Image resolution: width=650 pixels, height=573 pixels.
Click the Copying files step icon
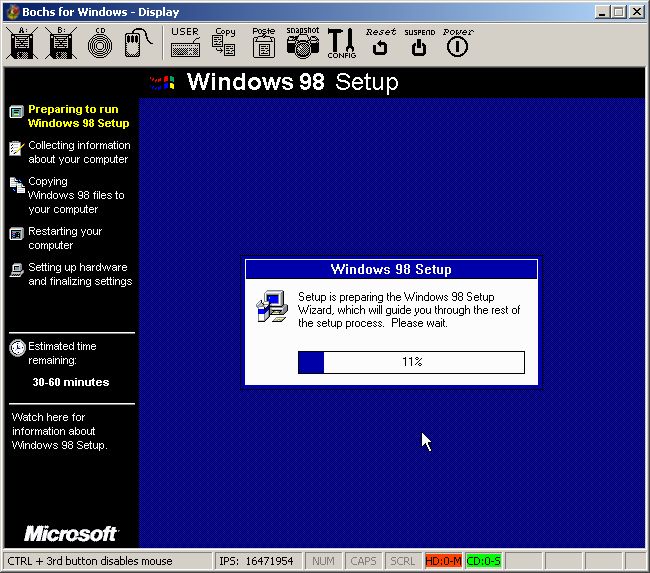(x=17, y=185)
